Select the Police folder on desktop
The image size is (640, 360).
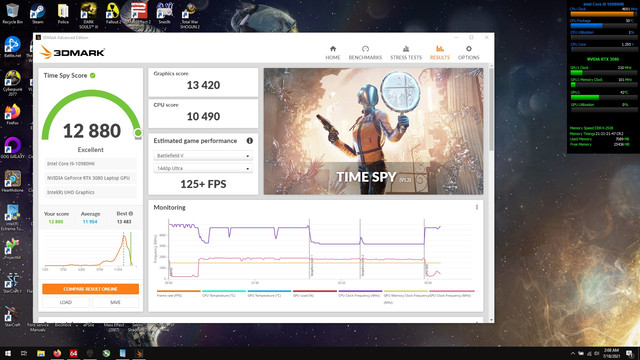coord(63,13)
